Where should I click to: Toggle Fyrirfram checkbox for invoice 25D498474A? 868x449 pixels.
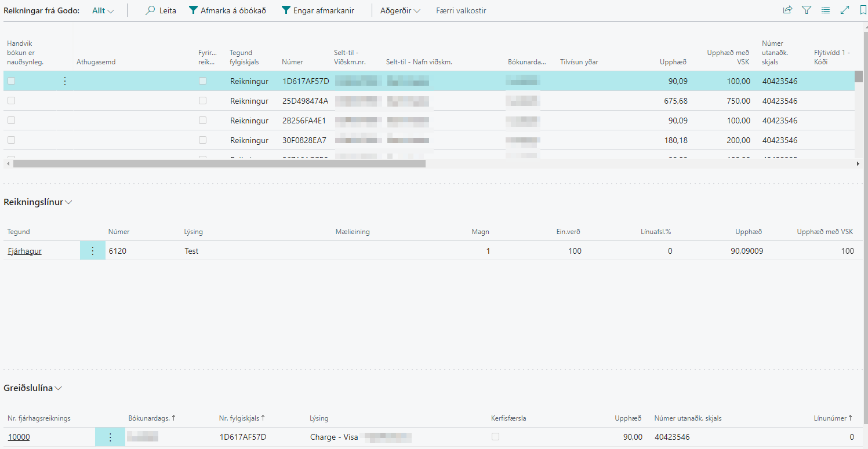coord(202,101)
